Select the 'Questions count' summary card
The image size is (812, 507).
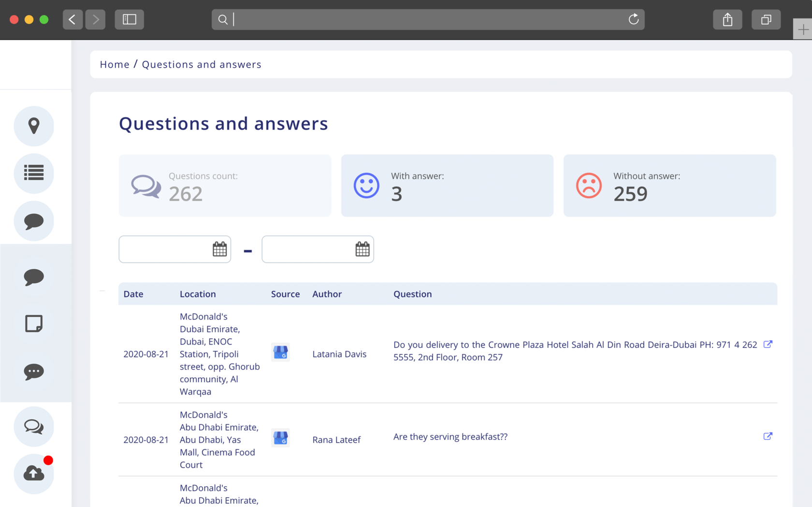pos(225,186)
